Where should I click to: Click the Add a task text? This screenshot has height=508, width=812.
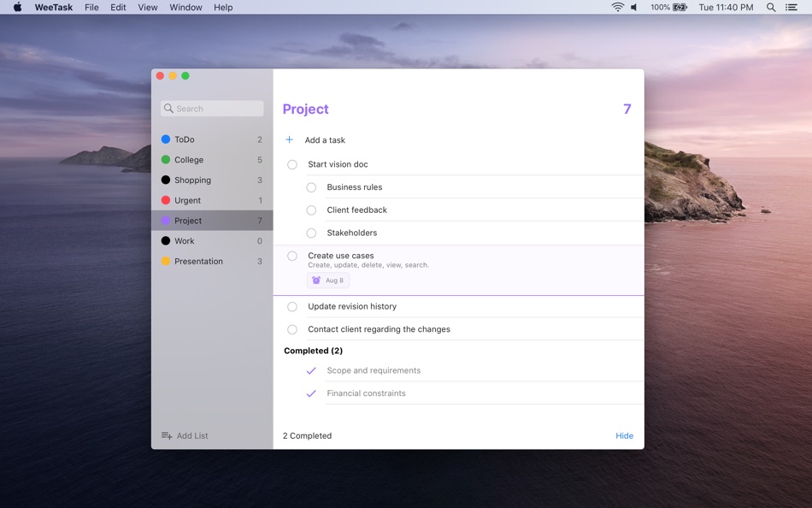click(x=325, y=140)
